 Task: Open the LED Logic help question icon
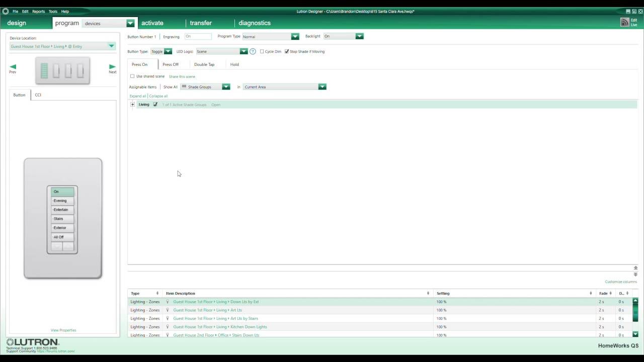(253, 51)
